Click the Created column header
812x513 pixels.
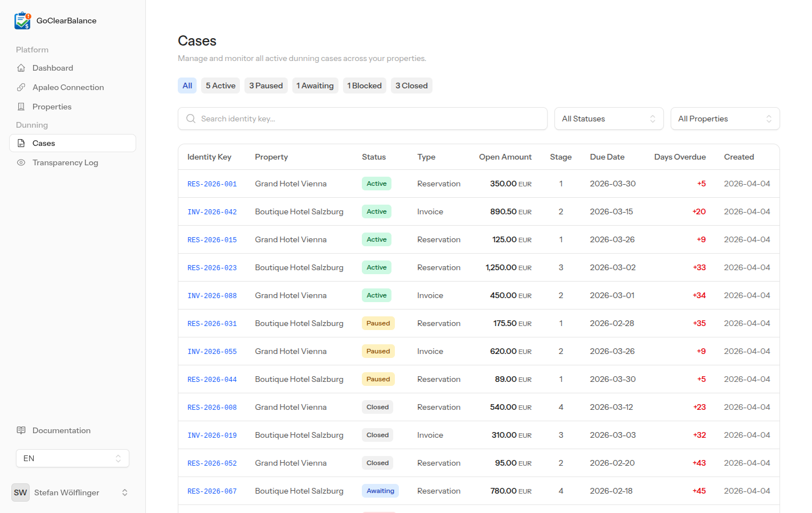tap(739, 157)
